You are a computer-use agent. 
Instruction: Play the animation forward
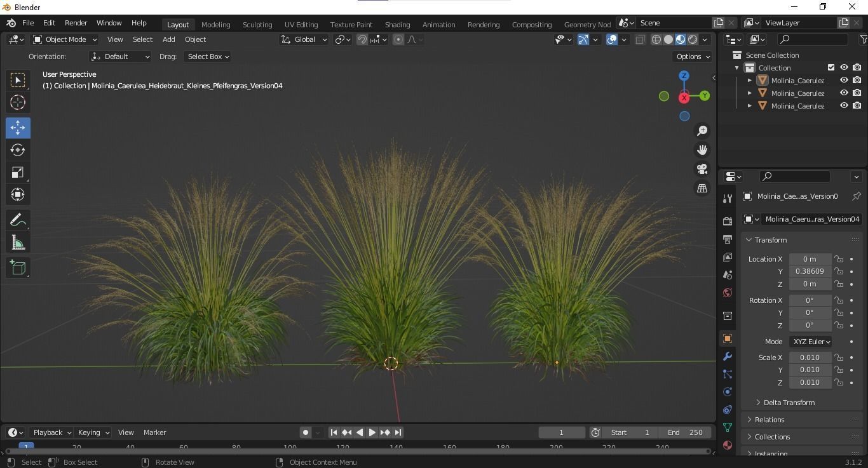pos(372,432)
